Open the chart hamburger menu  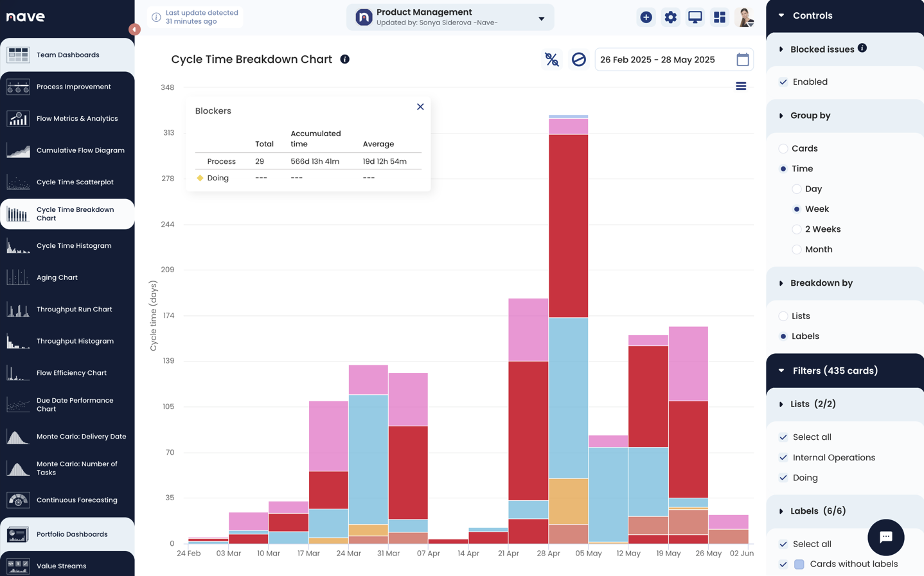[x=740, y=86]
